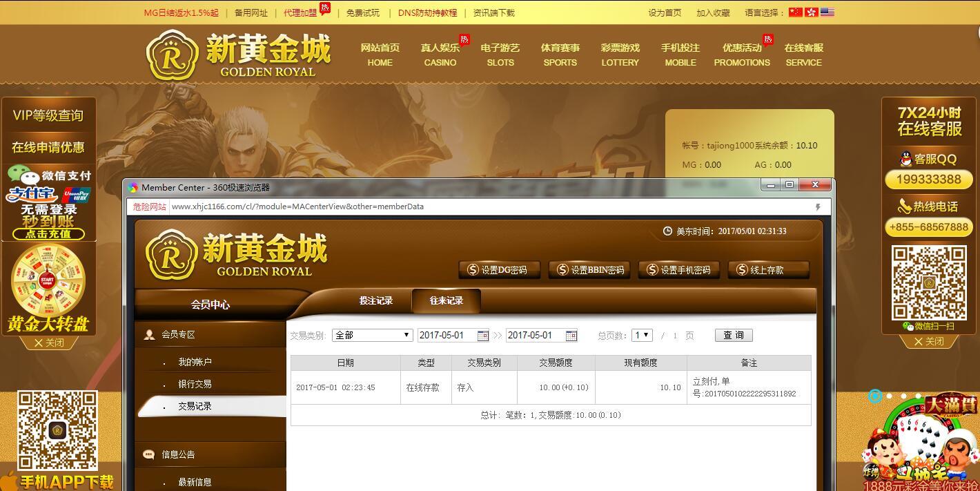This screenshot has height=491, width=980.
Task: Open the 总页数 page number dropdown
Action: click(642, 336)
